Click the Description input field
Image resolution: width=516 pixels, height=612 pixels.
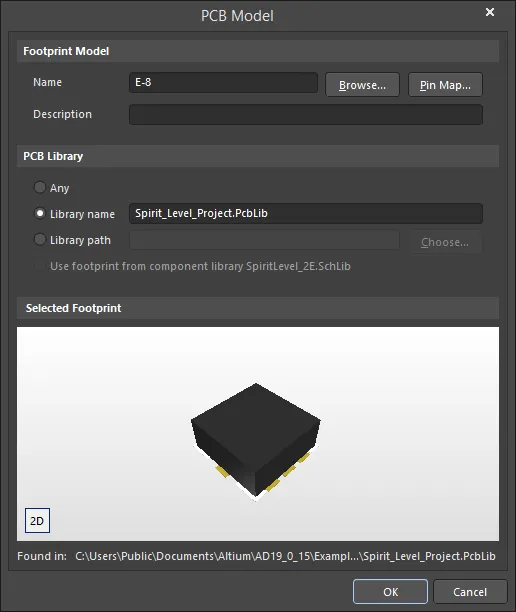point(306,114)
